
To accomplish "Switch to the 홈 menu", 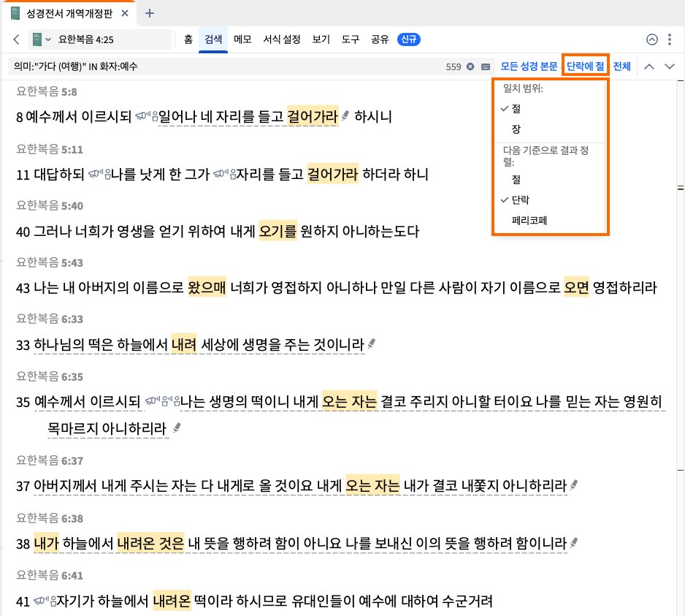I will coord(188,39).
